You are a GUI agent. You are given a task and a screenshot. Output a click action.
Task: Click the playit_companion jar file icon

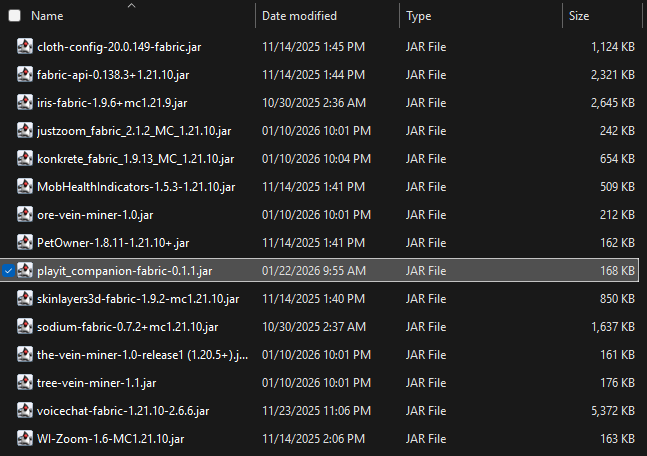coord(25,270)
